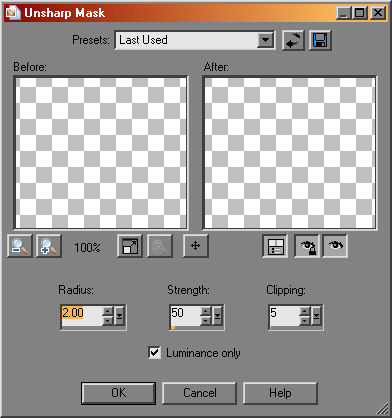Click the navigate crosshair icon
The image size is (392, 418).
196,246
